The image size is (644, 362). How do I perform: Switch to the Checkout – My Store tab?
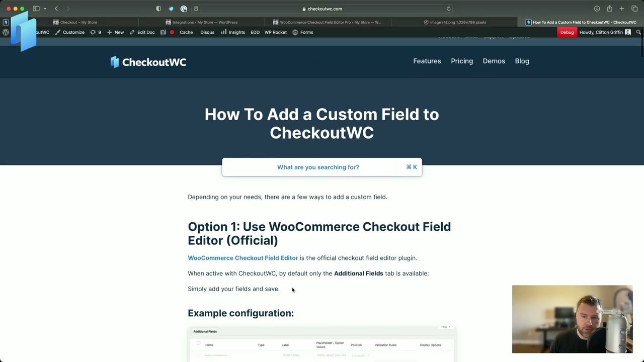[x=75, y=22]
